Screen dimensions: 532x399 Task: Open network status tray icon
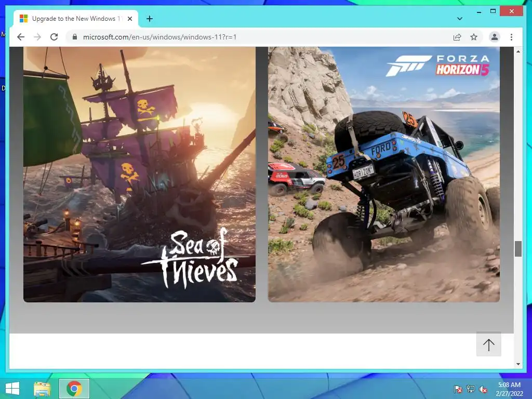[x=471, y=389]
